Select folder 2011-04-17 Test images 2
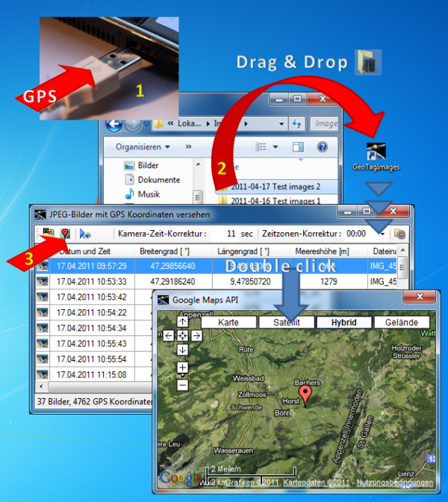448x502 pixels. click(276, 187)
